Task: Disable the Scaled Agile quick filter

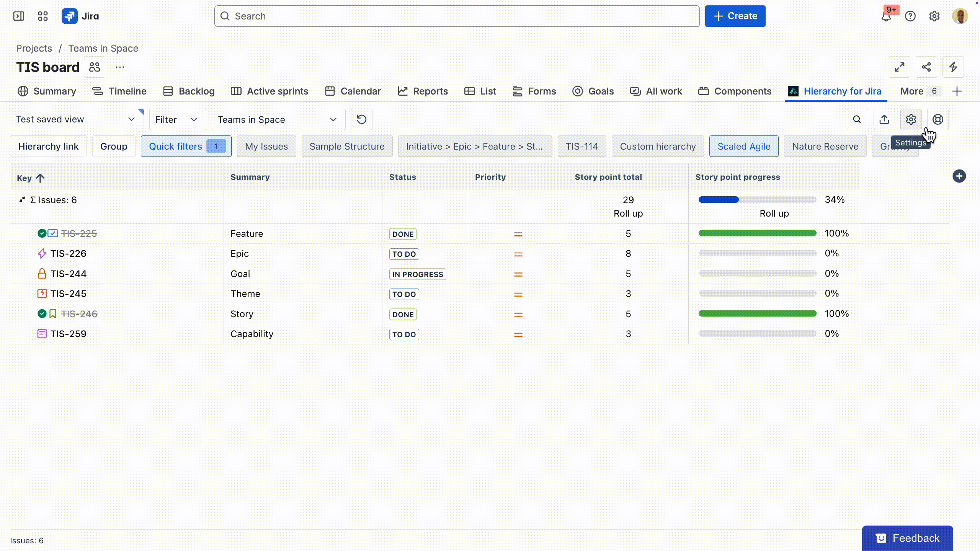Action: click(744, 146)
